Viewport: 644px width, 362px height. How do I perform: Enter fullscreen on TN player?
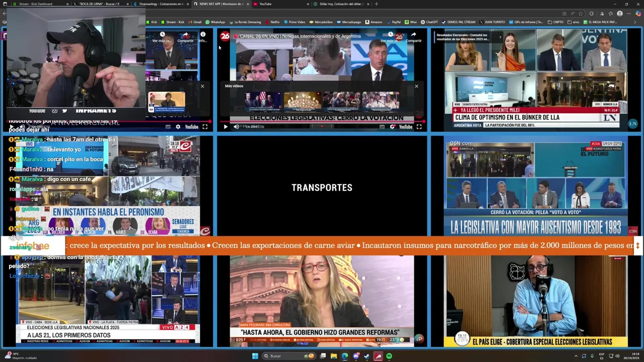click(205, 127)
